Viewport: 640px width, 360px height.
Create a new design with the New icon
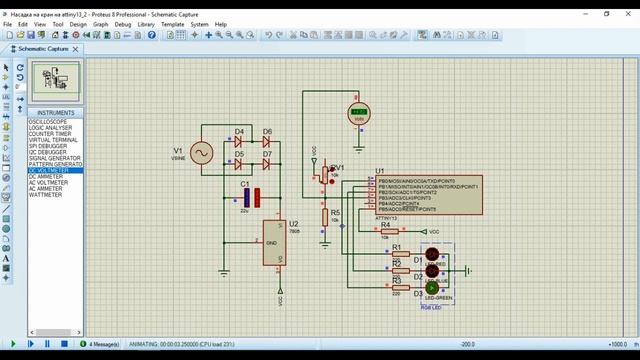click(9, 35)
